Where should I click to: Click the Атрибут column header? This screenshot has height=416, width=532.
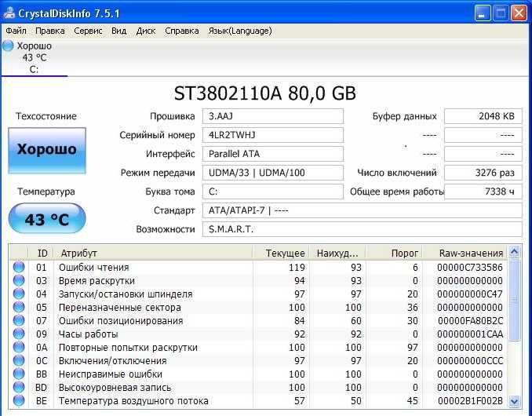[x=153, y=253]
